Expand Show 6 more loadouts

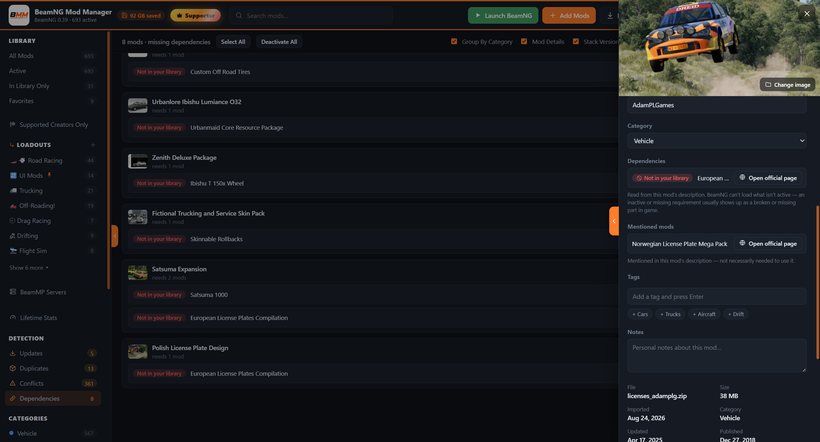[x=29, y=268]
